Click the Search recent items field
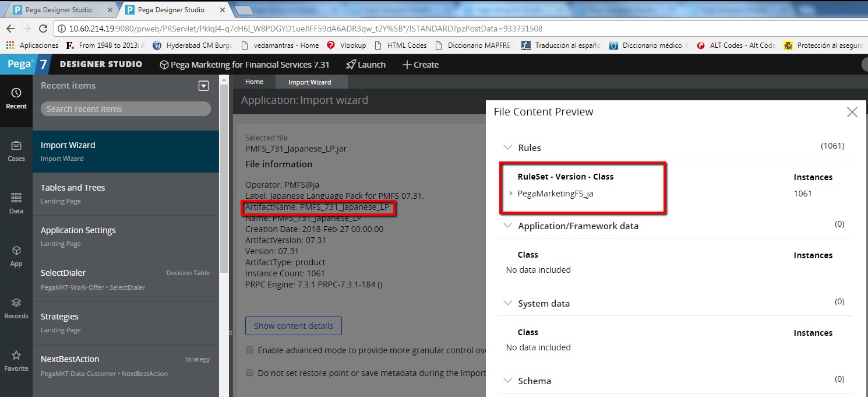The height and width of the screenshot is (397, 868). pyautogui.click(x=126, y=109)
